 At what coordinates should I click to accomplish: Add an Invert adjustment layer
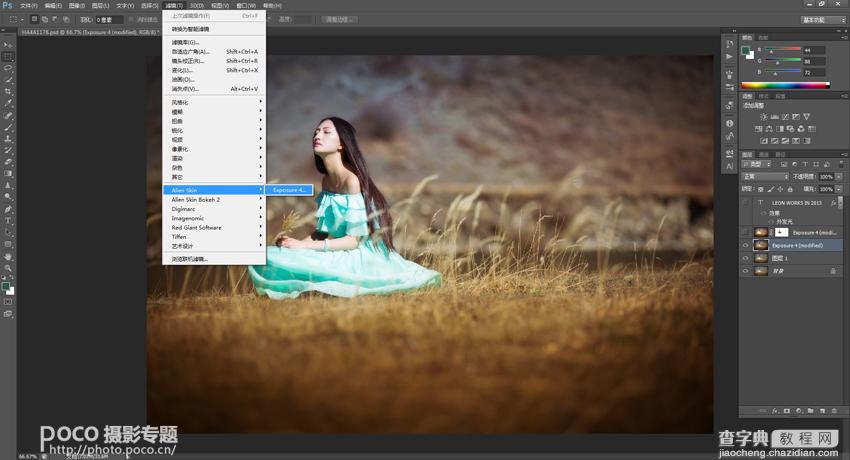[x=764, y=141]
